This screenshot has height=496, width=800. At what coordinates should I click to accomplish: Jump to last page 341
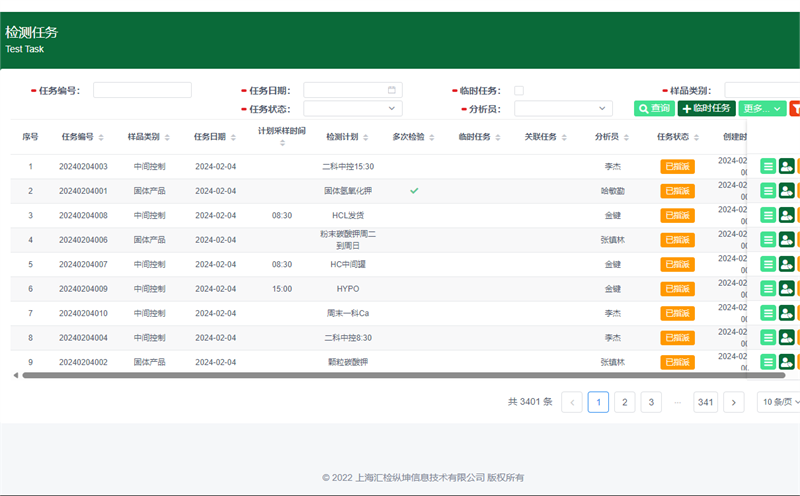(x=706, y=402)
